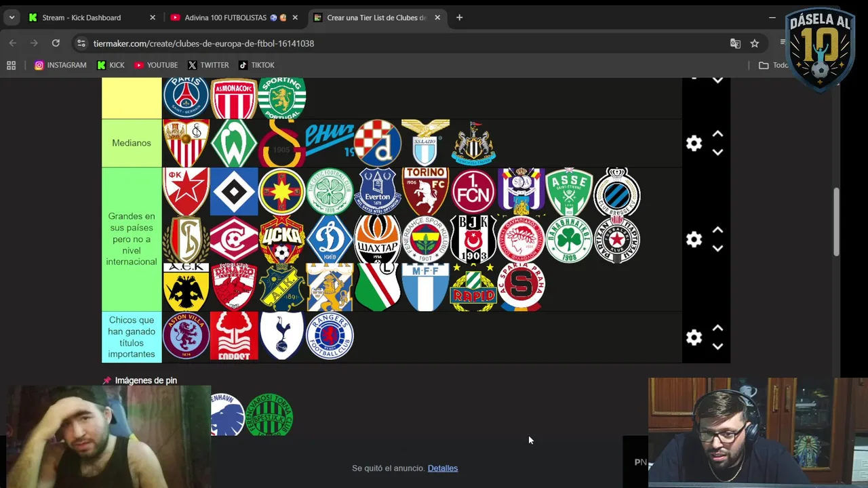
Task: Open INSTAGRAM bookmark
Action: coord(60,65)
